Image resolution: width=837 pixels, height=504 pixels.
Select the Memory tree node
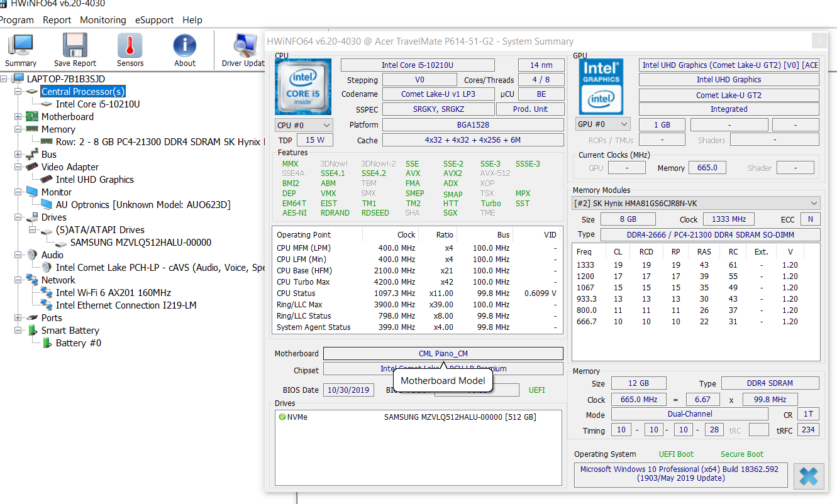(58, 129)
